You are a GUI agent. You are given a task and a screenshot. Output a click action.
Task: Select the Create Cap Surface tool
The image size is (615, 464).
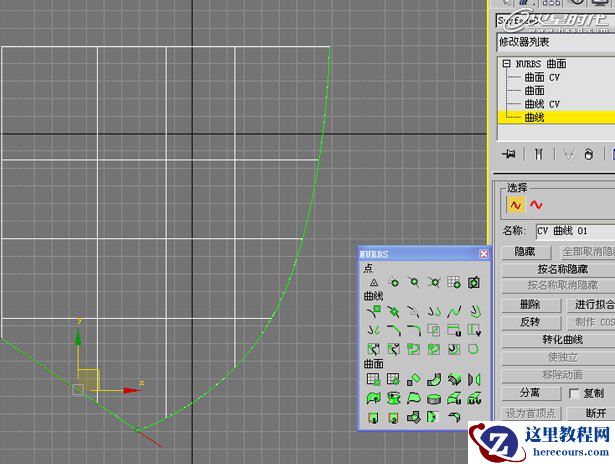[433, 398]
